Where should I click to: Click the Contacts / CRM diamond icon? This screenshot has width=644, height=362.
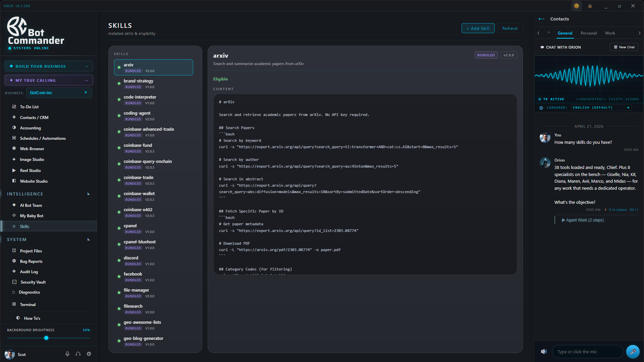[14, 117]
